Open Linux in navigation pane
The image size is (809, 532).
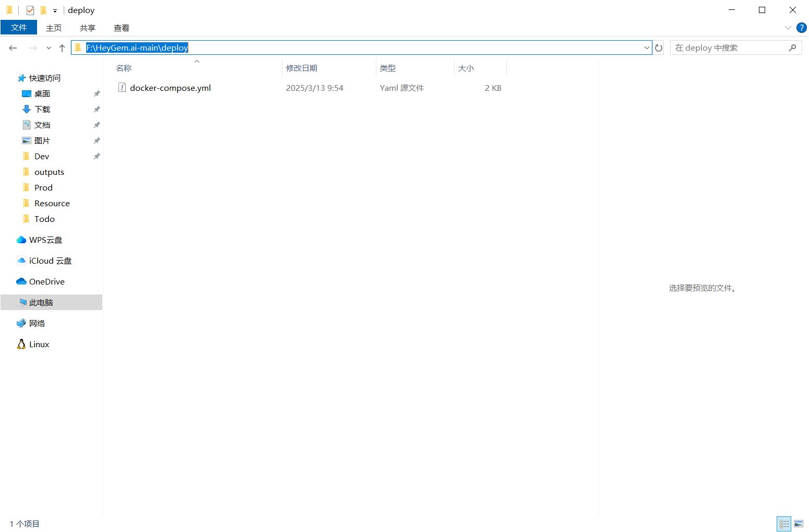[x=39, y=344]
